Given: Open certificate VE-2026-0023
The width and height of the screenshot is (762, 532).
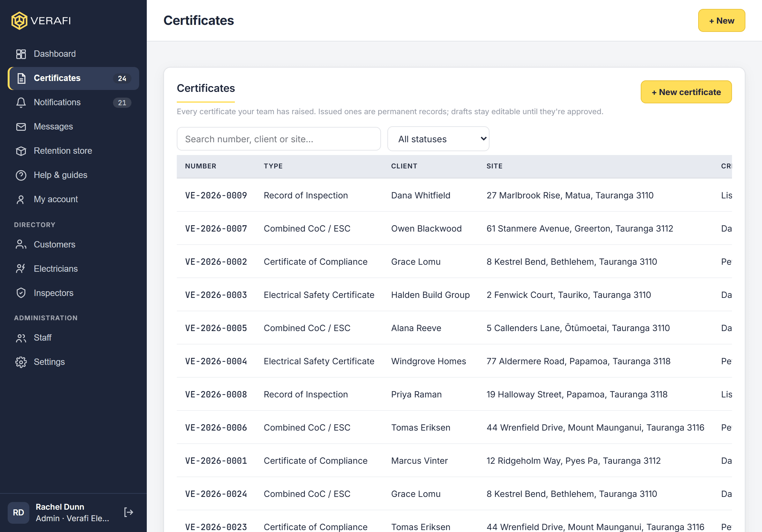Looking at the screenshot, I should [x=216, y=527].
